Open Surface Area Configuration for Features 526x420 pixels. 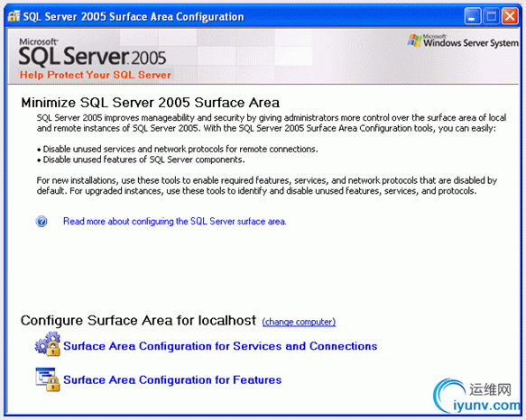172,379
